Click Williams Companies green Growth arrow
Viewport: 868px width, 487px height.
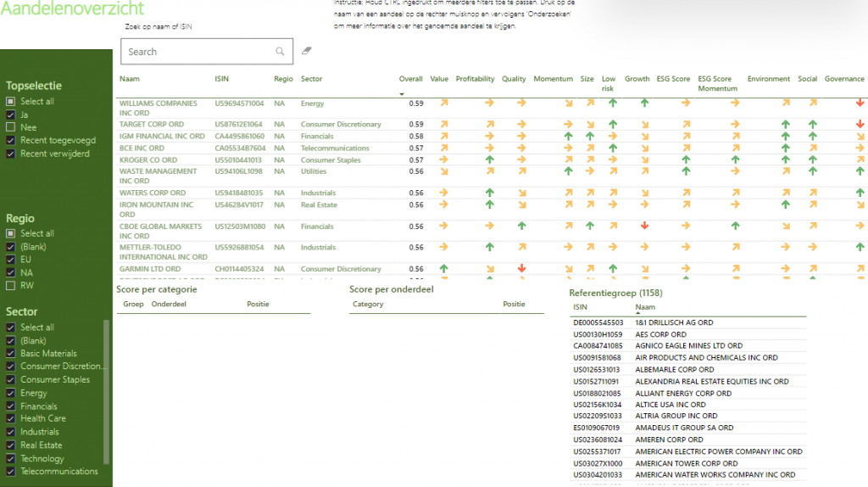click(644, 103)
